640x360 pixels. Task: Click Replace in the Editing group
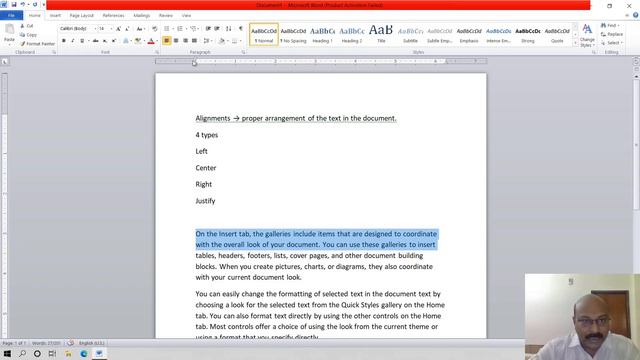click(x=612, y=34)
